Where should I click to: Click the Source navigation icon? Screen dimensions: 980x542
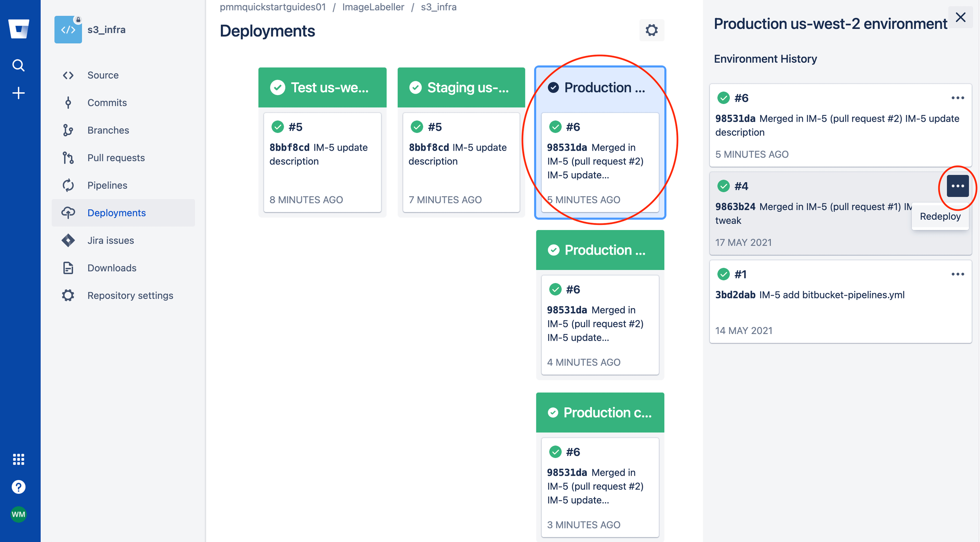(x=67, y=75)
